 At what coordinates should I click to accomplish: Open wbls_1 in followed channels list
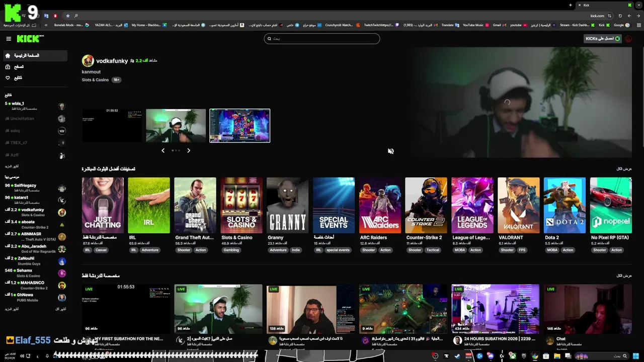pyautogui.click(x=35, y=106)
